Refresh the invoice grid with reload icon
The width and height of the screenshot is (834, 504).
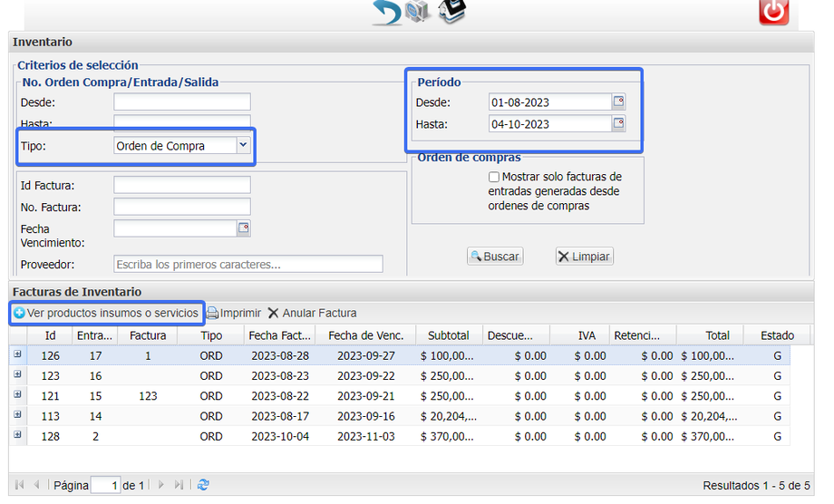point(203,485)
